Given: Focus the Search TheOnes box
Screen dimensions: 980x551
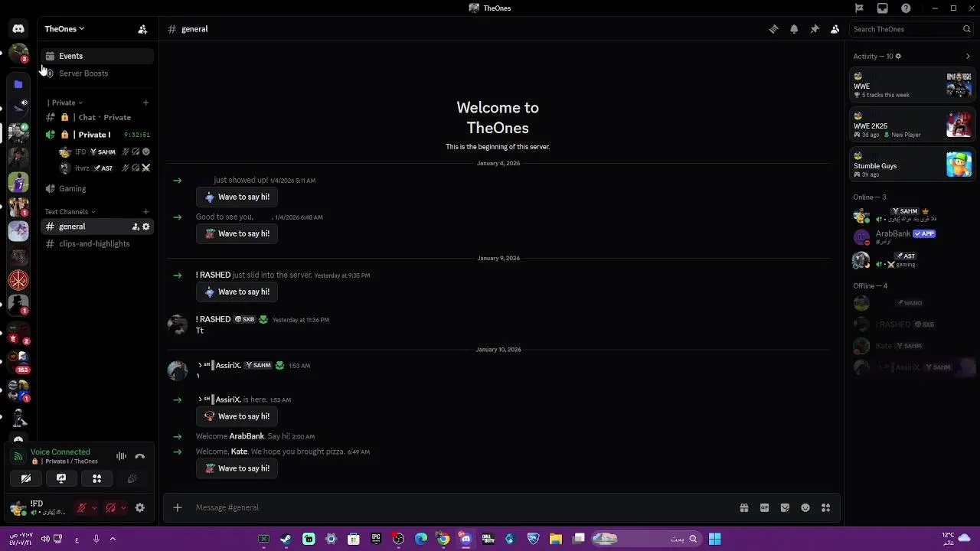Looking at the screenshot, I should (911, 29).
